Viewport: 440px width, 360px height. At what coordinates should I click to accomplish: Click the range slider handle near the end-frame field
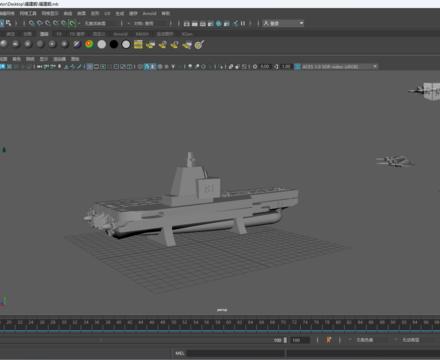285,340
